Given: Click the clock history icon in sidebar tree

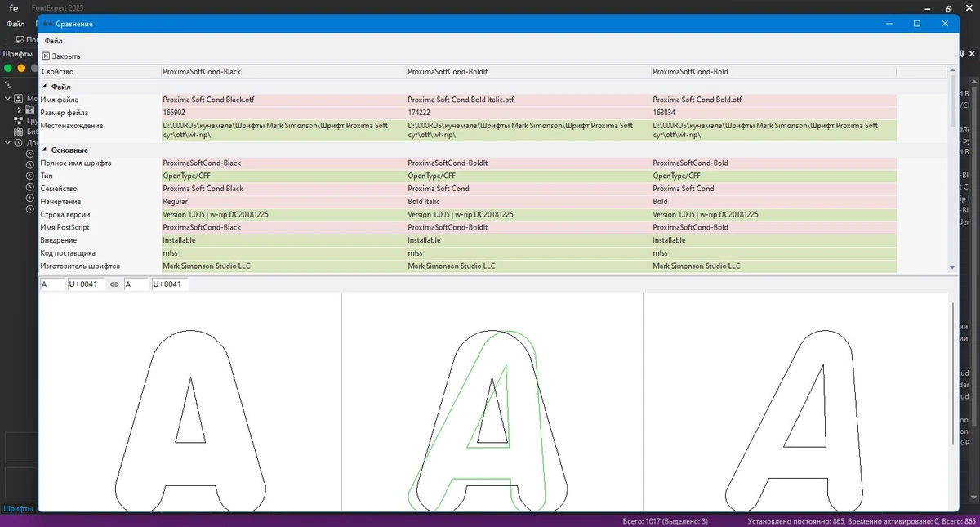Looking at the screenshot, I should pyautogui.click(x=20, y=142).
